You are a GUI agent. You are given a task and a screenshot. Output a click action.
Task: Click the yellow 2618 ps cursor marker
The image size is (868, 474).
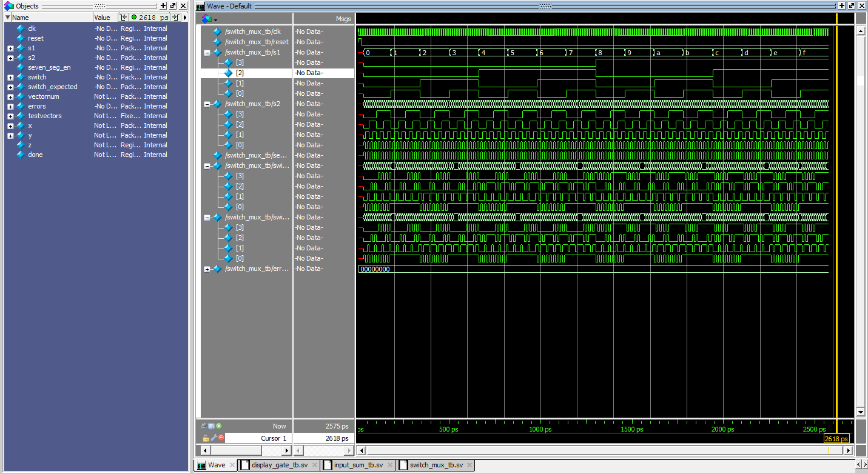coord(836,438)
